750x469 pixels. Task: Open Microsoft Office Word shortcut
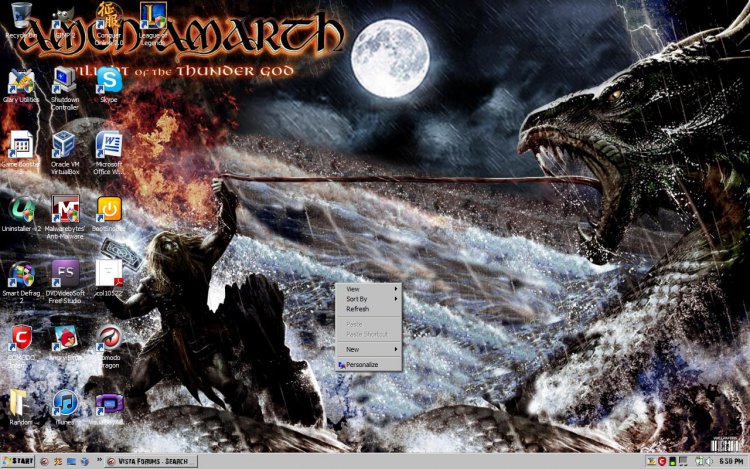[109, 153]
